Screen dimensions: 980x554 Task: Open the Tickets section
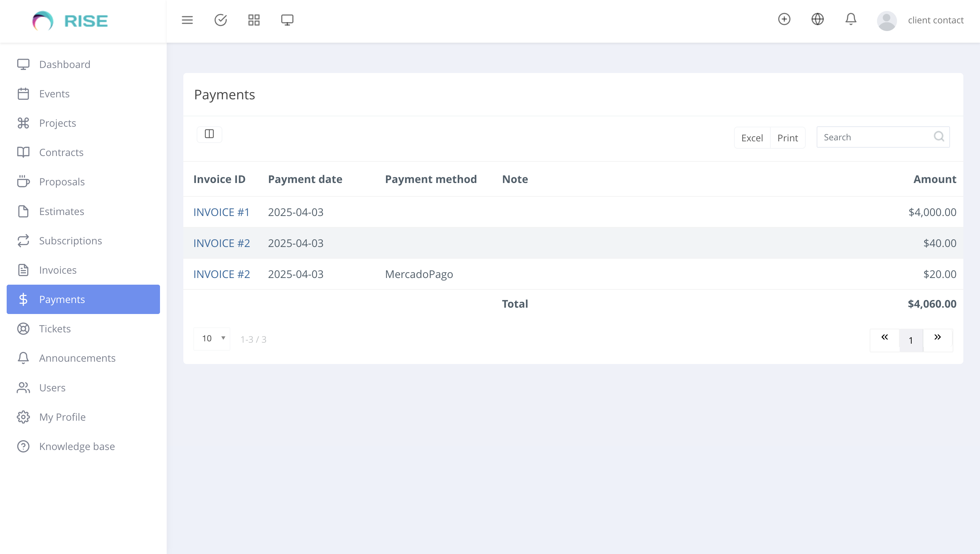tap(55, 328)
